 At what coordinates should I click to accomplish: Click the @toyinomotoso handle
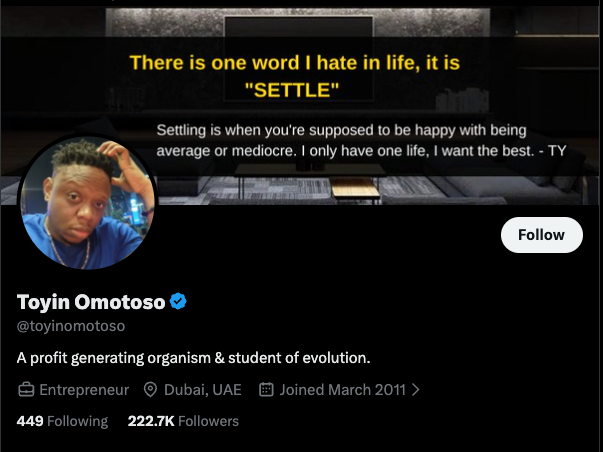pyautogui.click(x=71, y=326)
